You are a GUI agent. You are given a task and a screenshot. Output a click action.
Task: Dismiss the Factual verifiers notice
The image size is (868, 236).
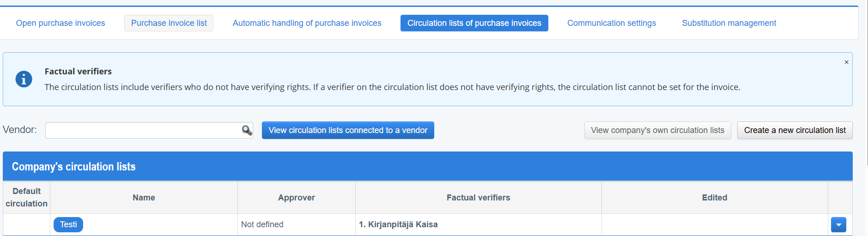click(x=846, y=62)
